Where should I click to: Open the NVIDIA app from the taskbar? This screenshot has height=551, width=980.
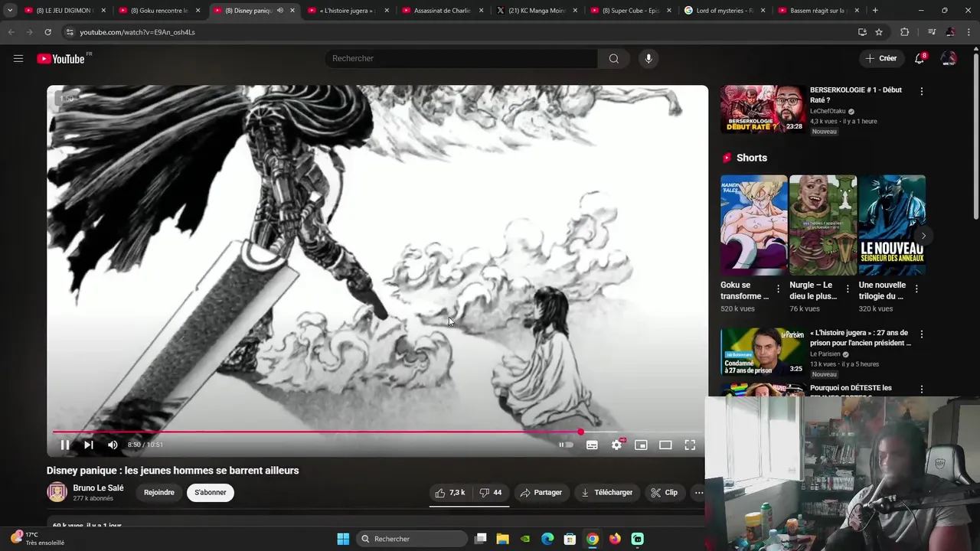tap(525, 539)
